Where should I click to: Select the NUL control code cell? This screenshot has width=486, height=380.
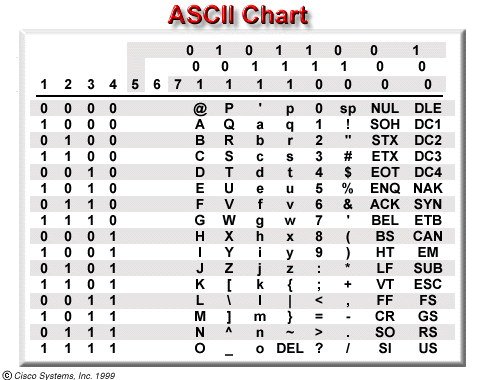[385, 108]
